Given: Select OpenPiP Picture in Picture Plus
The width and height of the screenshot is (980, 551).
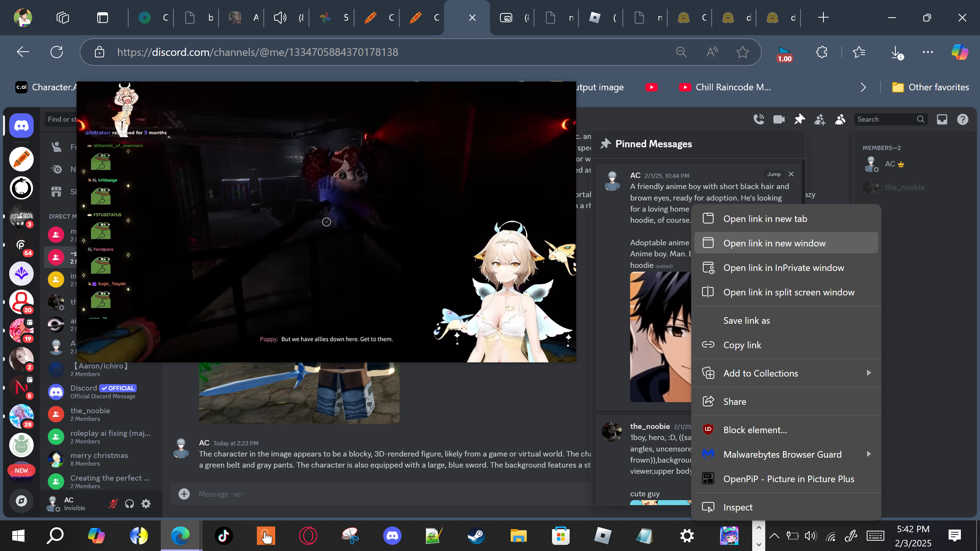Looking at the screenshot, I should (786, 479).
